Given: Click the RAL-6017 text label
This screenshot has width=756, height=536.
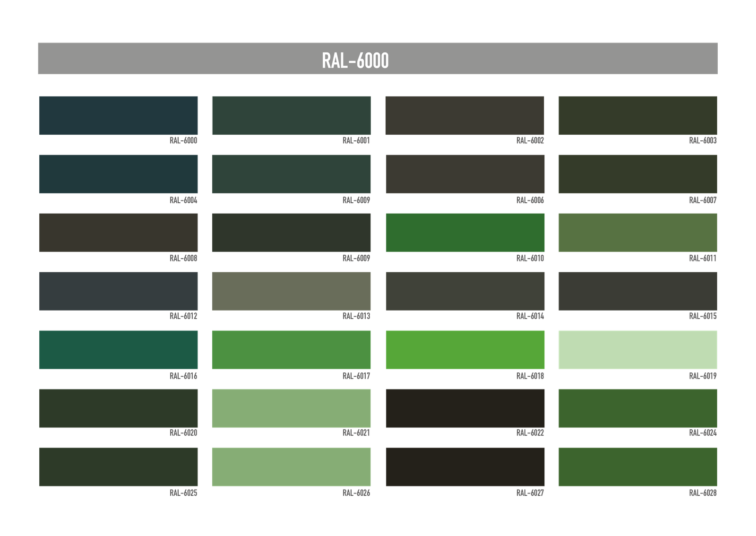Looking at the screenshot, I should click(x=356, y=376).
